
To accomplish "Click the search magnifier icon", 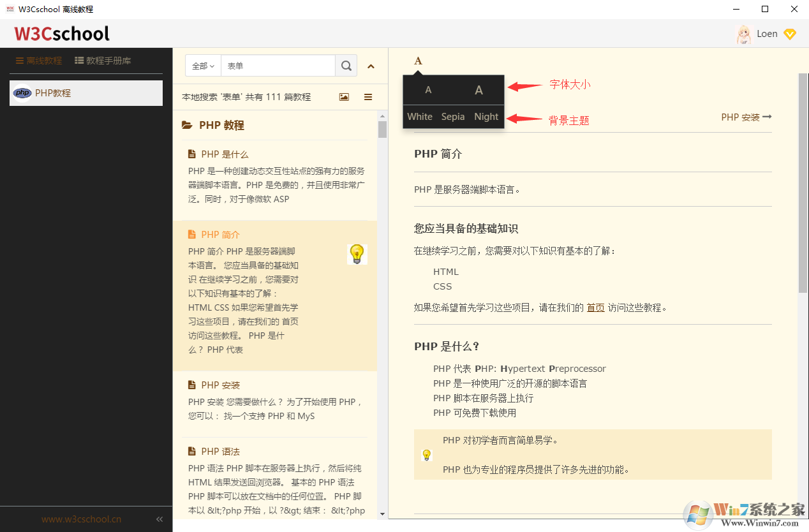I will point(346,66).
